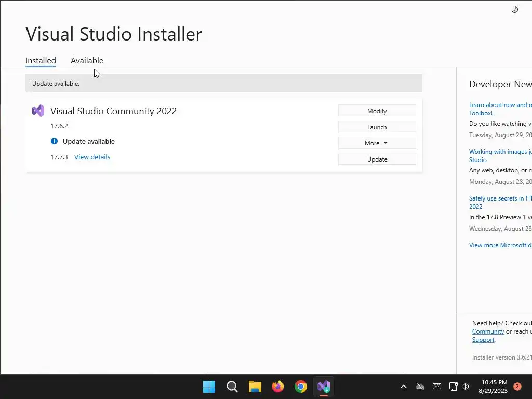Click 'Visual Studio Installer' heading

[x=114, y=34]
